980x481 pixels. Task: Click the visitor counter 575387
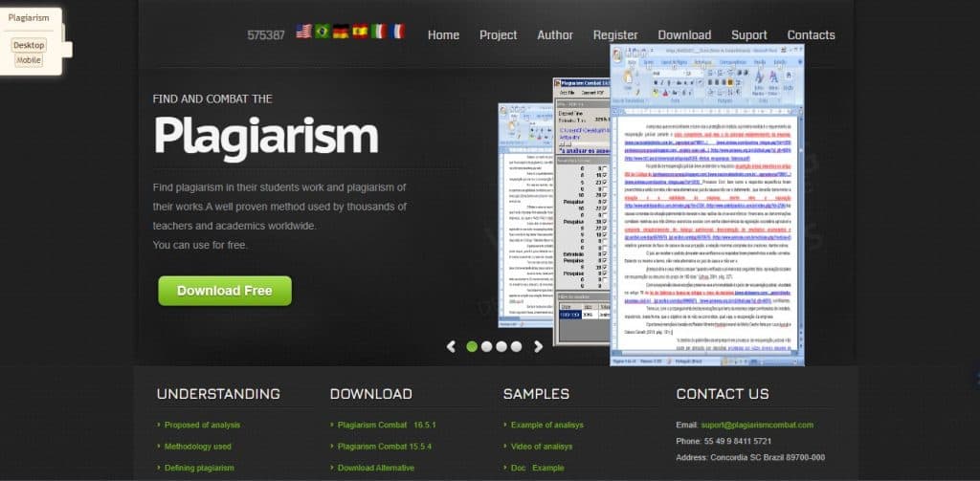click(266, 35)
